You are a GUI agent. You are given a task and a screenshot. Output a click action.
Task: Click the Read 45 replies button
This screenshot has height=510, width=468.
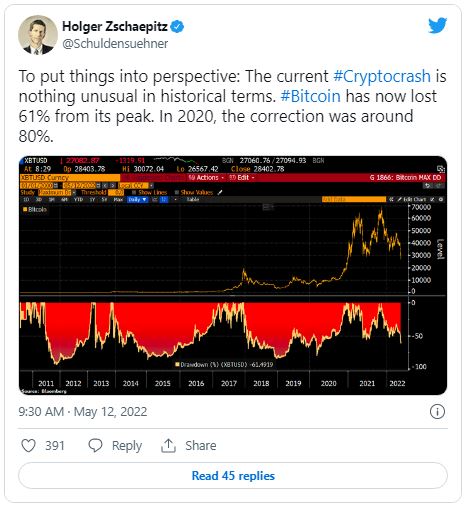(233, 476)
